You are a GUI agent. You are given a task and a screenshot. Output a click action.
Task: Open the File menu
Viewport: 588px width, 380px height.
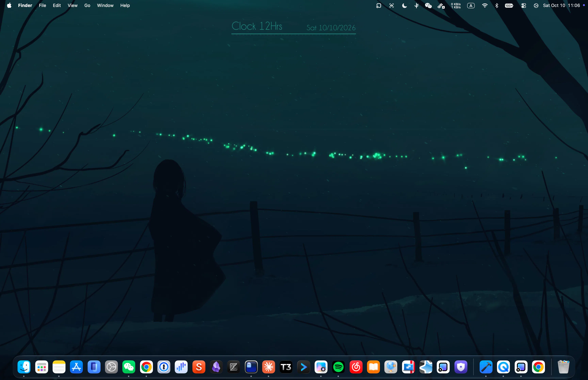click(42, 5)
